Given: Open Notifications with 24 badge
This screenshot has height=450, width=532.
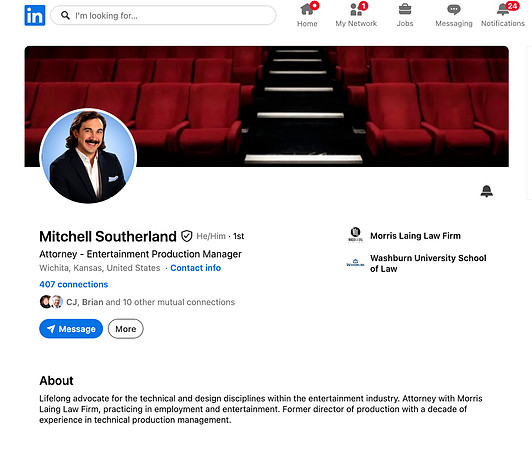Looking at the screenshot, I should coord(503,15).
